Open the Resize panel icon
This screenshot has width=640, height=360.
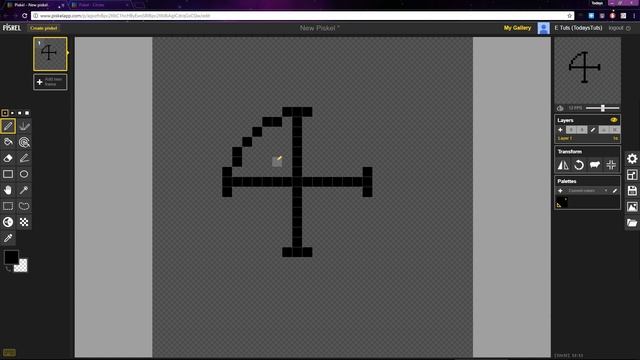tap(632, 175)
